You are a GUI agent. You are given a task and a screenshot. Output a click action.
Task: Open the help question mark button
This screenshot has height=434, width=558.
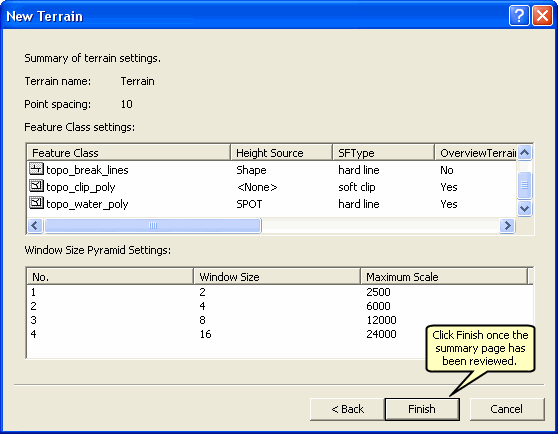[x=519, y=16]
